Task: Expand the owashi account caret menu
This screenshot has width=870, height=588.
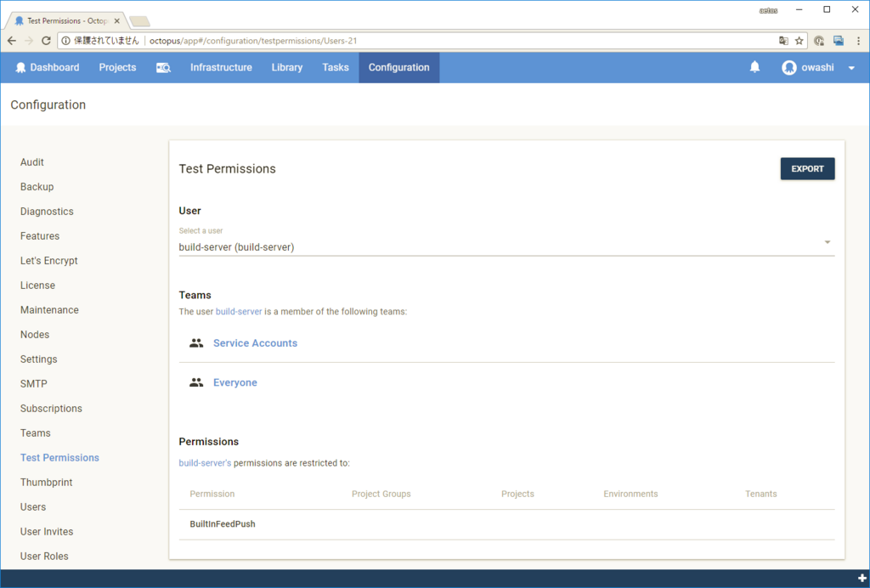Action: [x=850, y=67]
